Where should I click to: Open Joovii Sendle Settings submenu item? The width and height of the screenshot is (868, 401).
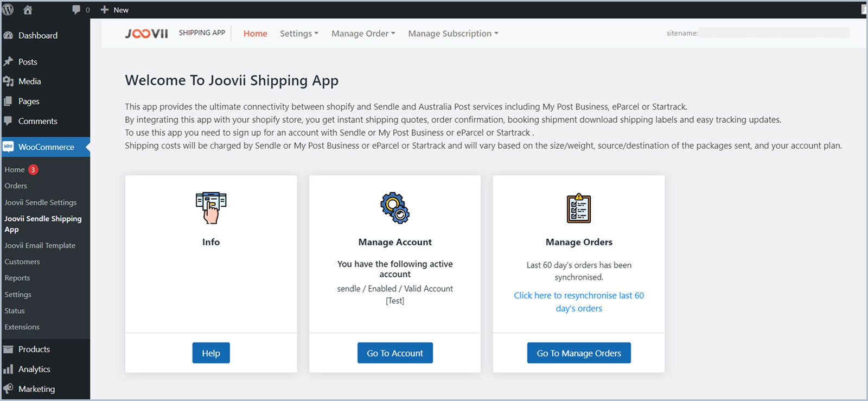pyautogui.click(x=41, y=202)
